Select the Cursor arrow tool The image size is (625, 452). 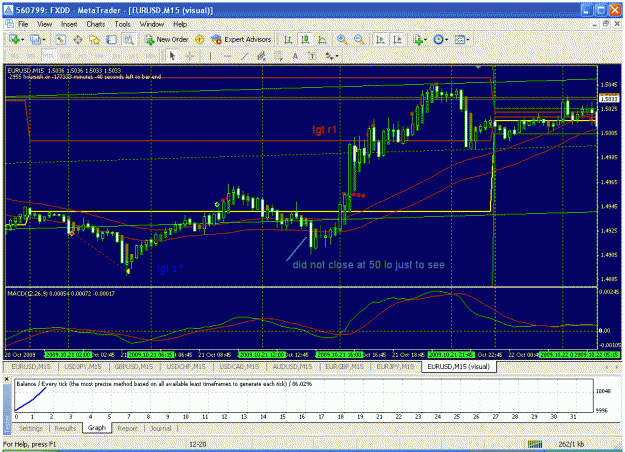172,56
